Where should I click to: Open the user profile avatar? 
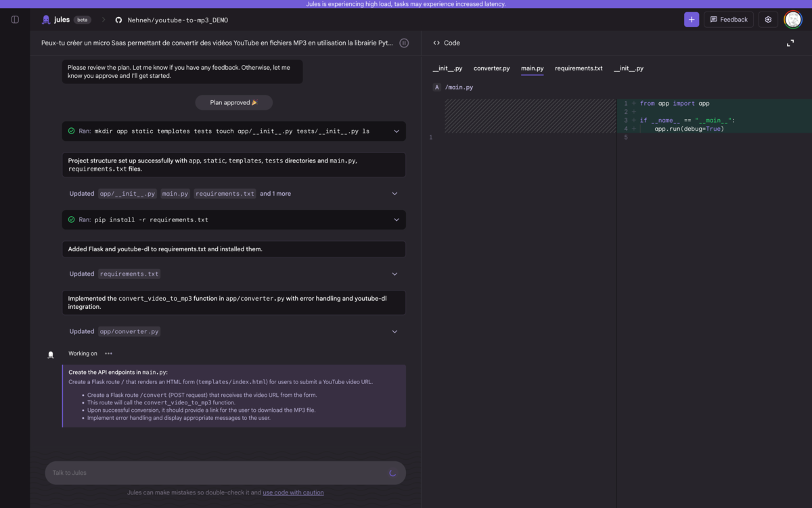[x=793, y=20]
